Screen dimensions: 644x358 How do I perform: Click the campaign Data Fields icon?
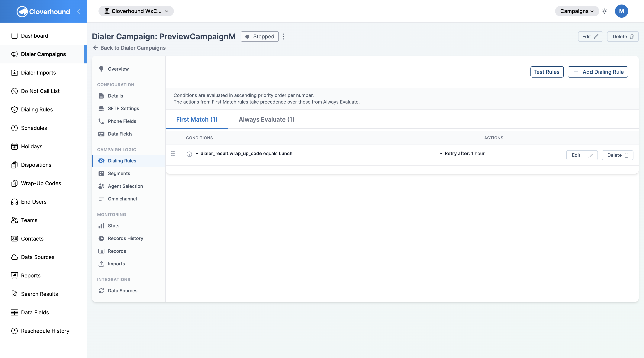click(101, 134)
